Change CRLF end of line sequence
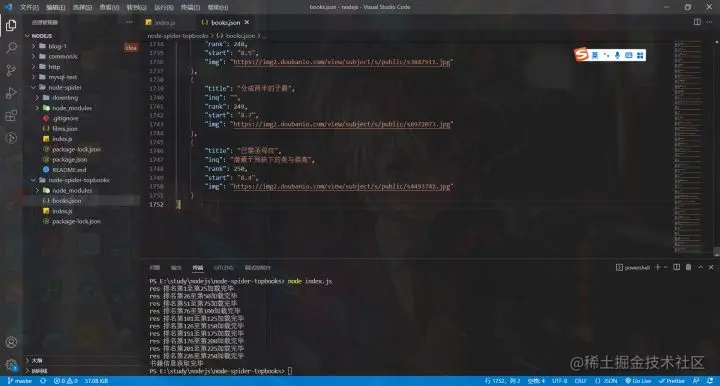Viewport: 720px width, 386px height. point(581,381)
